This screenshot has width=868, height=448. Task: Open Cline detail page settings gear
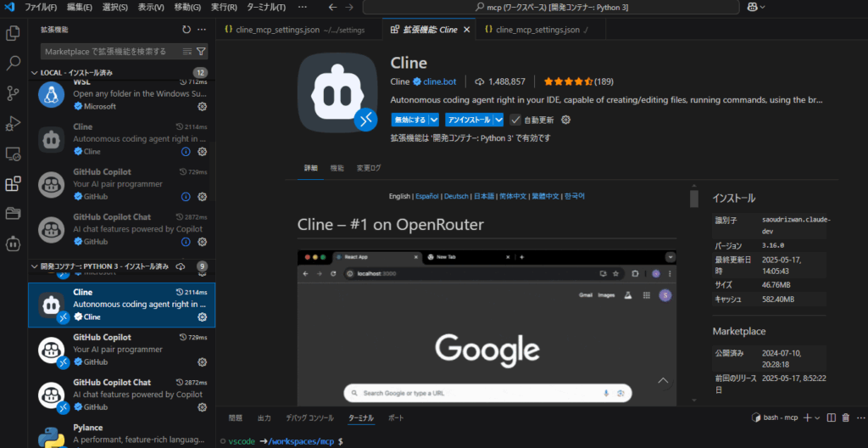[x=565, y=120]
